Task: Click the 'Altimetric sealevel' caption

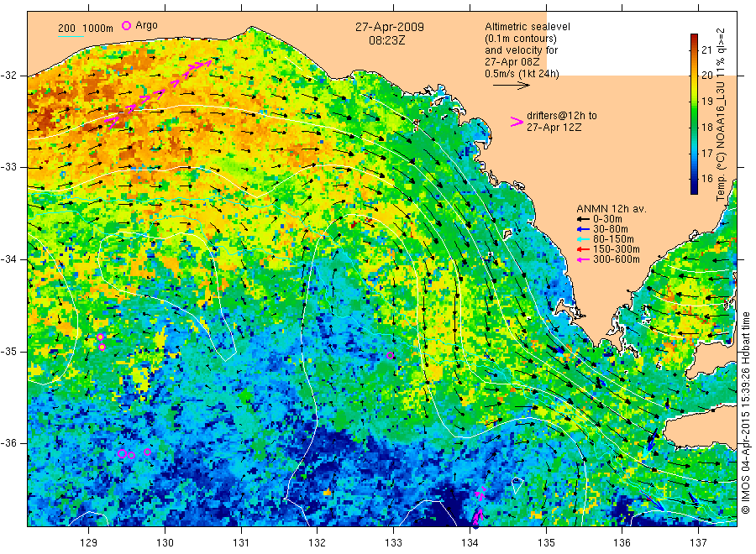Action: (x=527, y=27)
